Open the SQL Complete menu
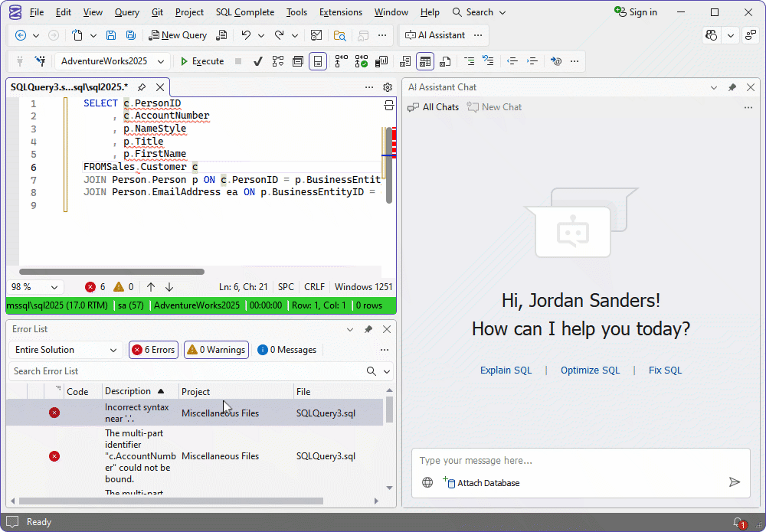The width and height of the screenshot is (766, 532). coord(244,12)
